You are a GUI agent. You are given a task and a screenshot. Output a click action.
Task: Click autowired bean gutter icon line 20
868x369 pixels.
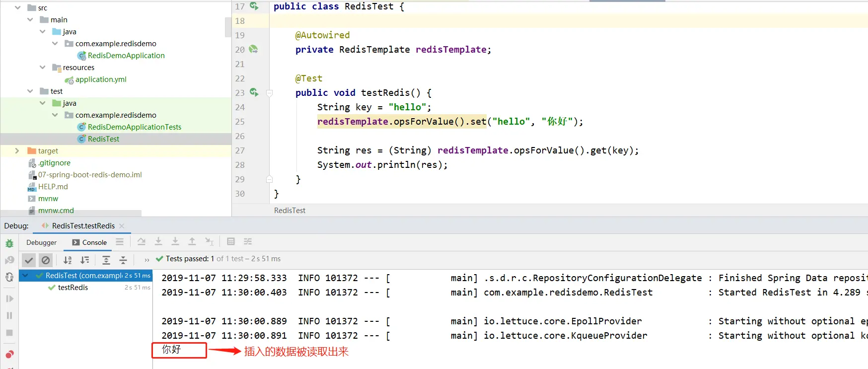[253, 49]
